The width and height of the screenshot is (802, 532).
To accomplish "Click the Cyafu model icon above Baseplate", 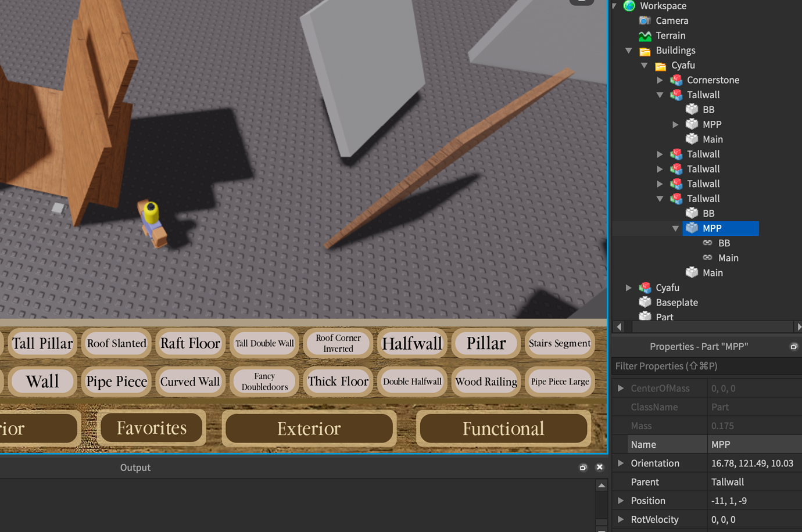I will tap(645, 287).
